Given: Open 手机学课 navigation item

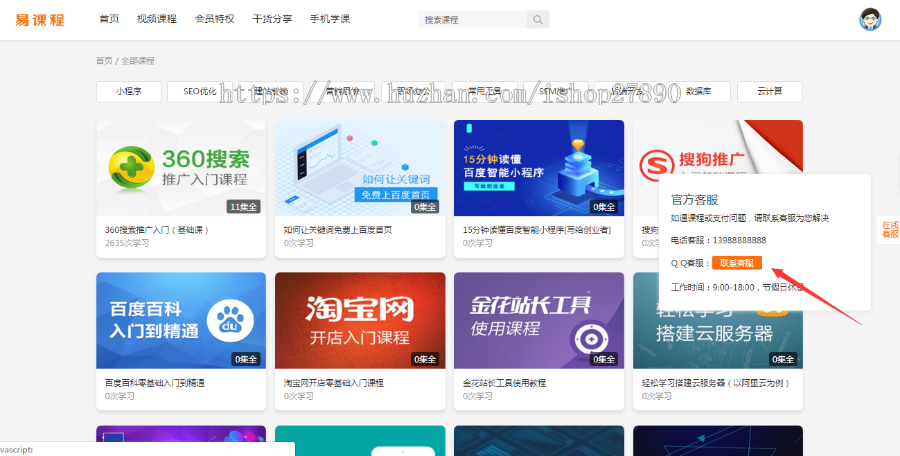Looking at the screenshot, I should click(330, 19).
